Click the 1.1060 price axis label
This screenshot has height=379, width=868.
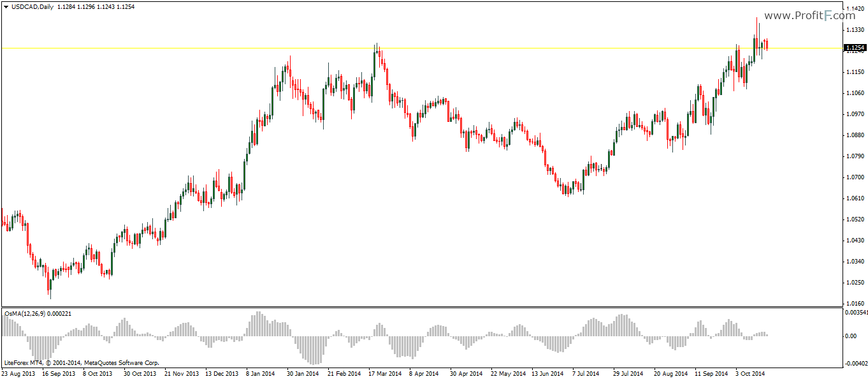click(855, 93)
